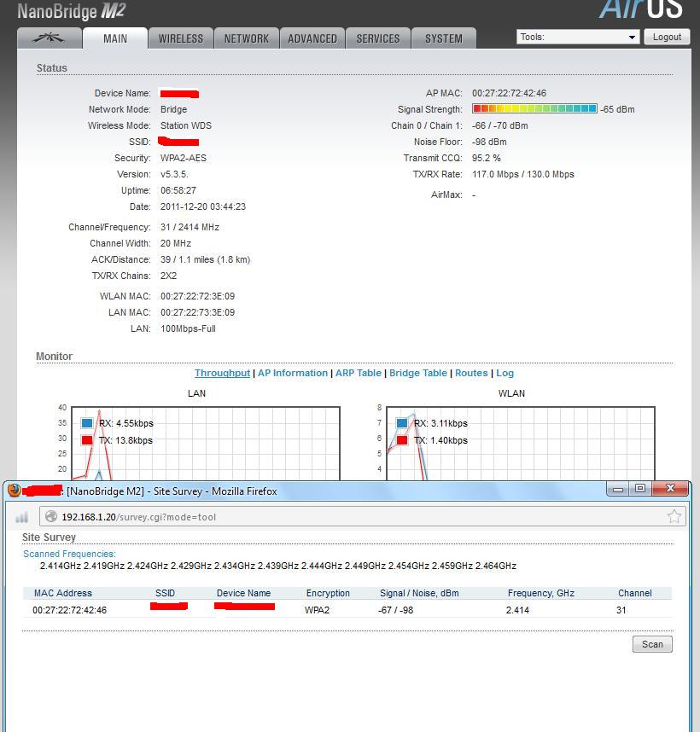The height and width of the screenshot is (732, 700).
Task: Click the bookmark star in the Site Survey address bar
Action: tap(674, 516)
